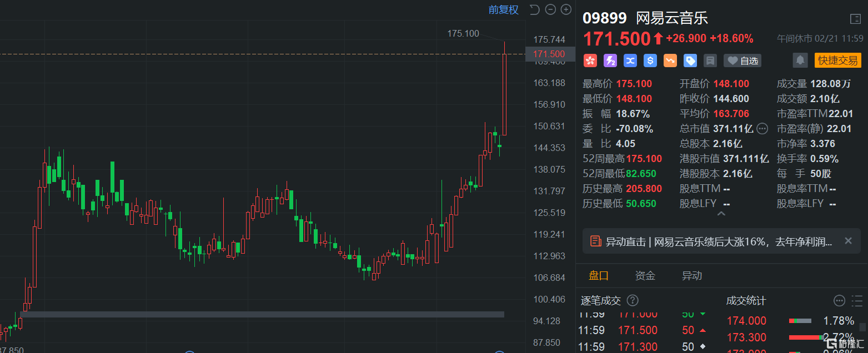Click the 174.000 volume distribution bar
The width and height of the screenshot is (868, 353).
coord(800,321)
